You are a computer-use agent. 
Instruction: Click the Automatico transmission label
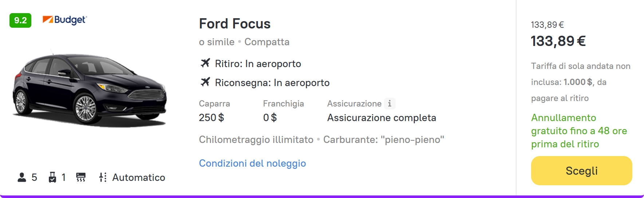tap(138, 178)
